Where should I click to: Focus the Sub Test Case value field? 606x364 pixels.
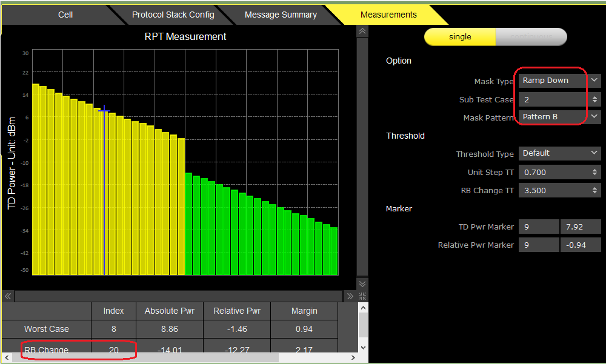[x=554, y=99]
